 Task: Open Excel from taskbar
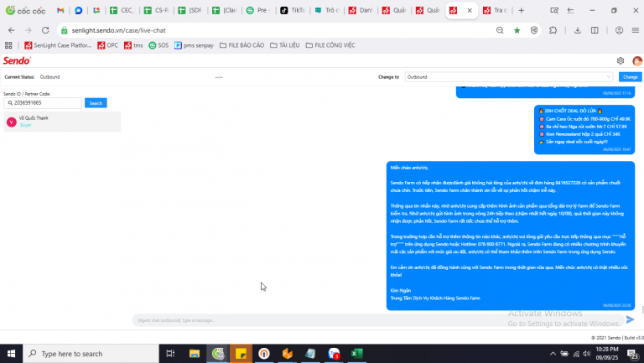[x=357, y=354]
